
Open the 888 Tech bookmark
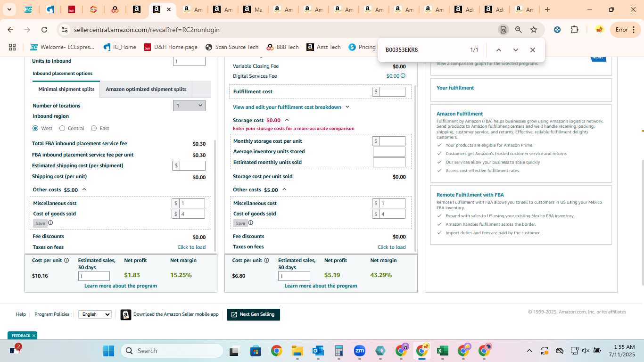coord(282,47)
